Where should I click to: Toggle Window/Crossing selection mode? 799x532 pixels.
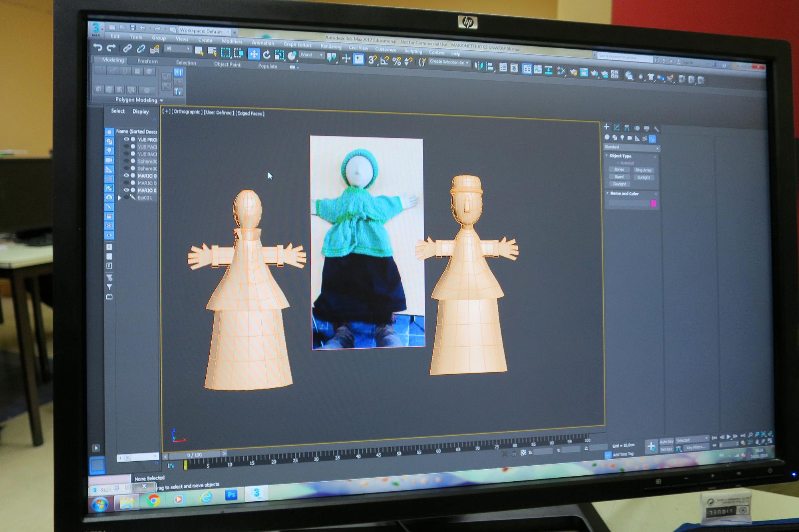239,53
